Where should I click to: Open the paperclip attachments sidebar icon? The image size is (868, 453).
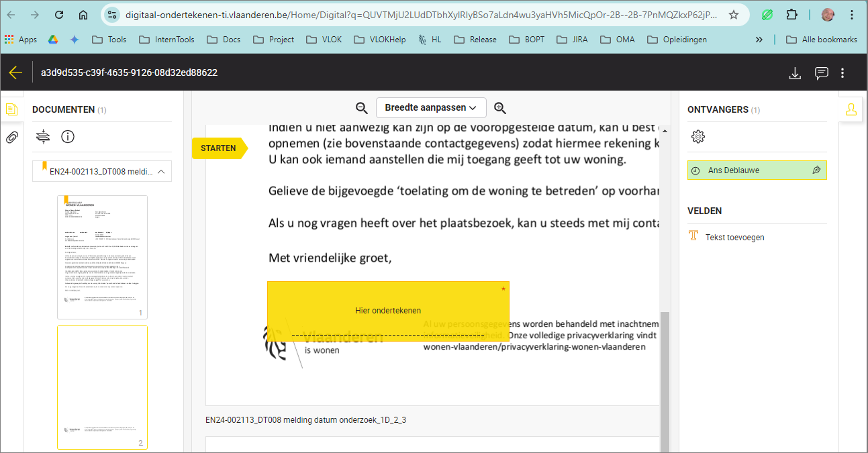tap(11, 138)
